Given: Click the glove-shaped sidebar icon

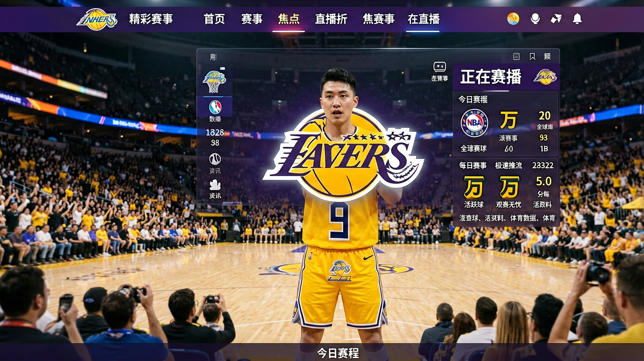Looking at the screenshot, I should point(215,184).
